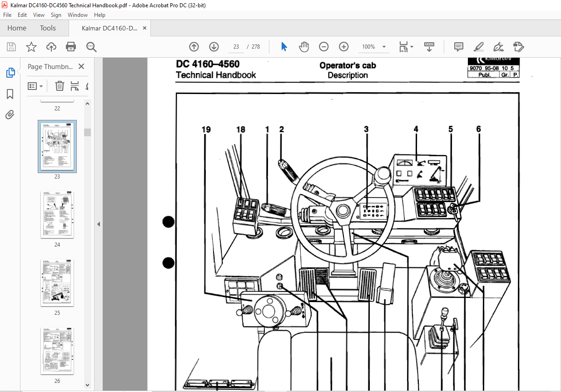This screenshot has width=561, height=392.
Task: Select the Kalmar DC4160 document tab
Action: (109, 28)
